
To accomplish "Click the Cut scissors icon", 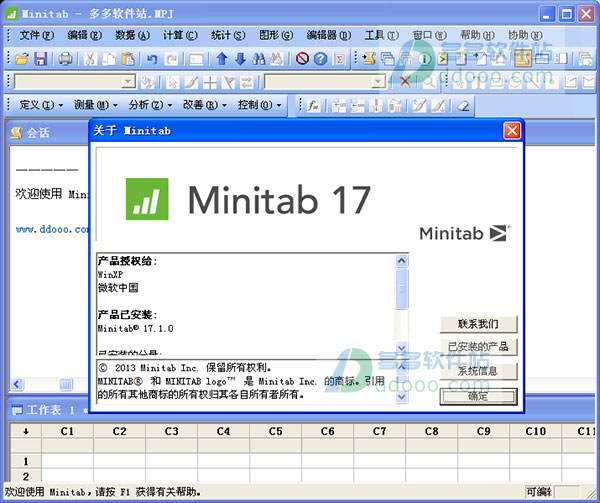I will click(x=90, y=59).
